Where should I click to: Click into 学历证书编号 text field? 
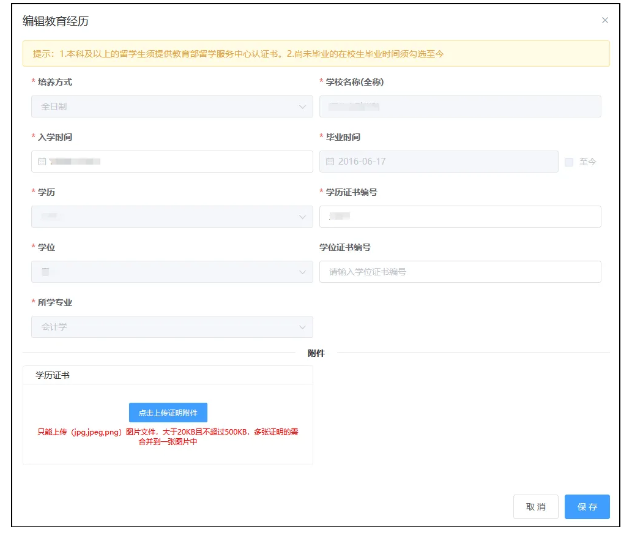(x=460, y=216)
